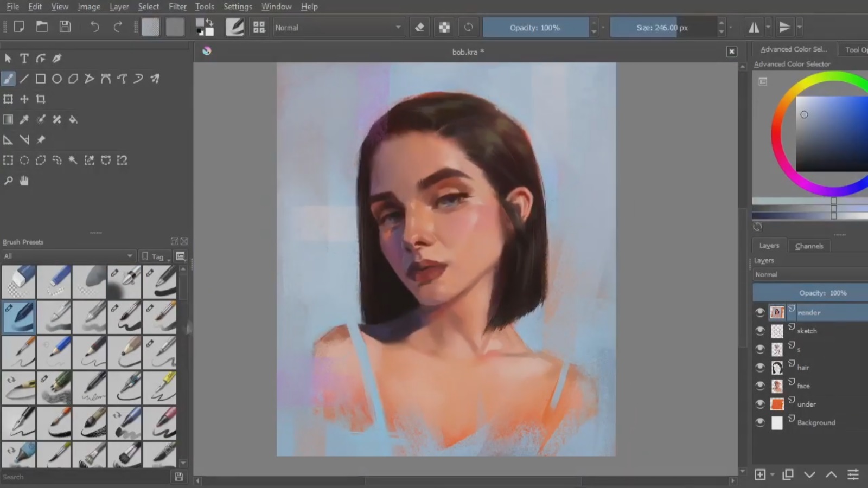This screenshot has width=868, height=488.
Task: Duplicate the selected layer
Action: (x=788, y=474)
